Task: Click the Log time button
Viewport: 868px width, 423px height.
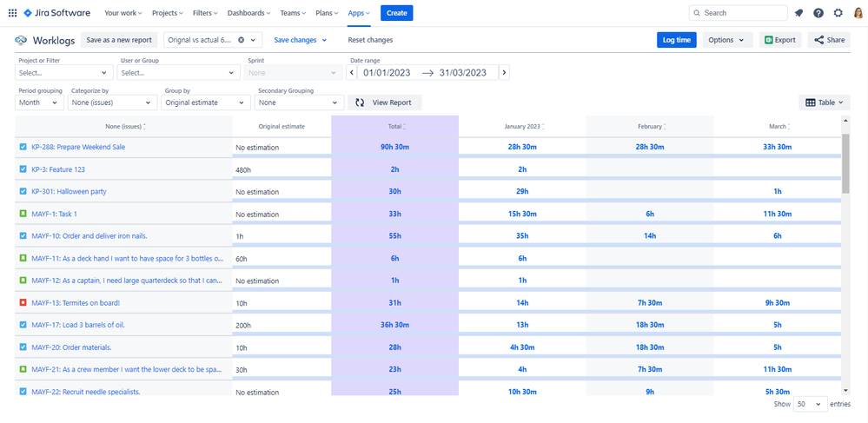Action: pos(677,40)
